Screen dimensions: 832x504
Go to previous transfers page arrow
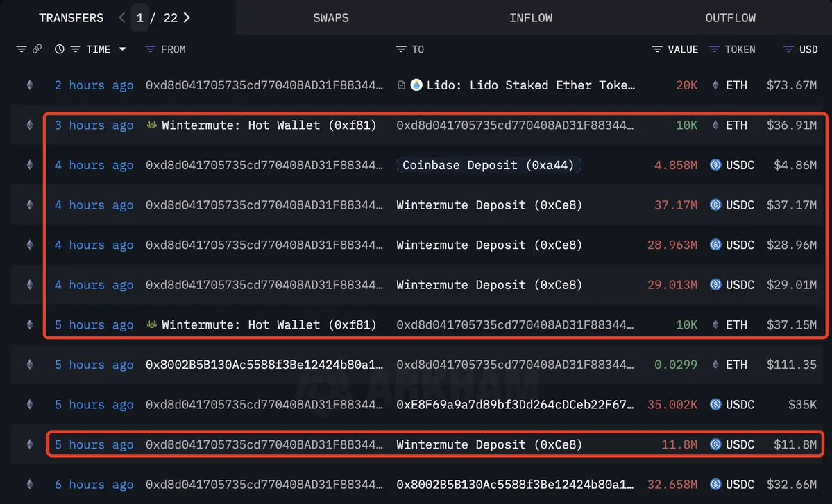(122, 17)
